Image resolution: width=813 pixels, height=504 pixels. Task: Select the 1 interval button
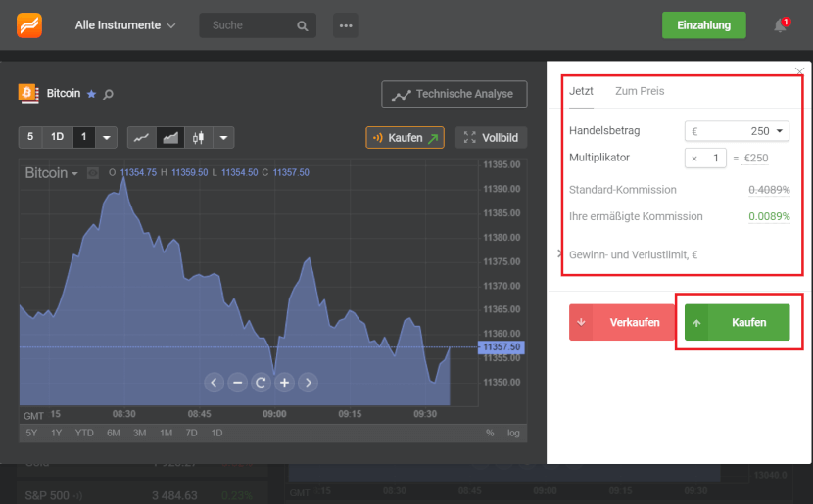coord(83,137)
